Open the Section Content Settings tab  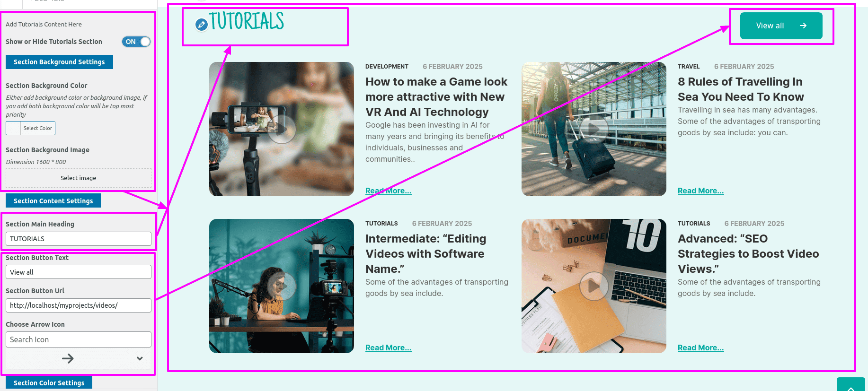point(53,200)
